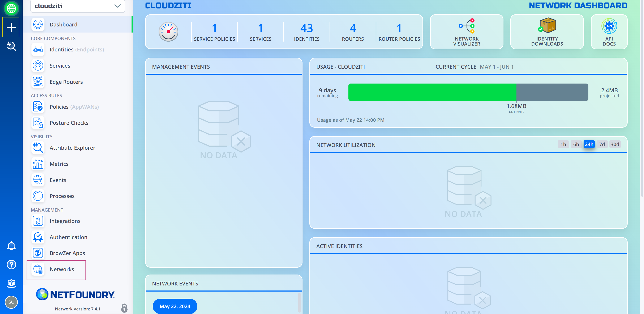Image resolution: width=644 pixels, height=314 pixels.
Task: Click the 43 Identities stat
Action: (306, 32)
